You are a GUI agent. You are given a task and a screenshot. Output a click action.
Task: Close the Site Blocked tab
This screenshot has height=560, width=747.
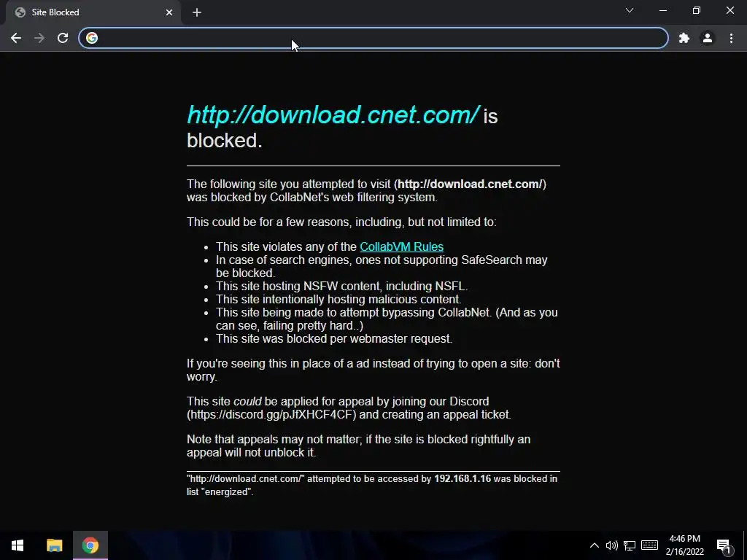[x=169, y=12]
